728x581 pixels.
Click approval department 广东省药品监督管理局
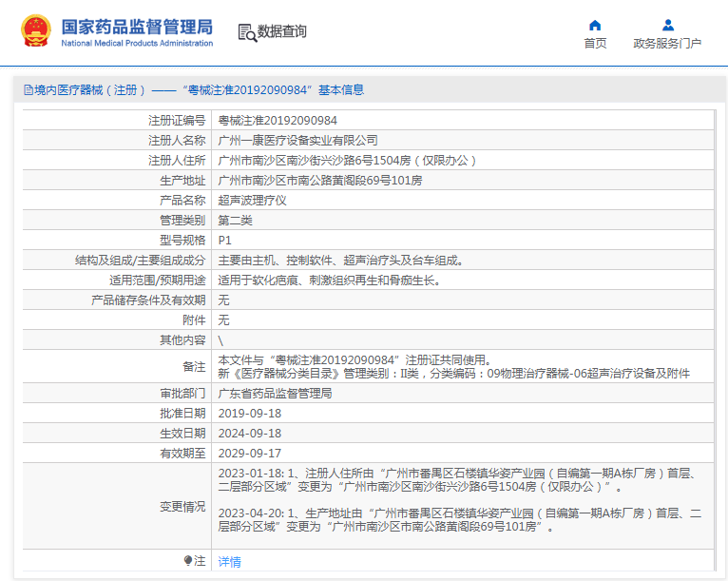click(275, 394)
